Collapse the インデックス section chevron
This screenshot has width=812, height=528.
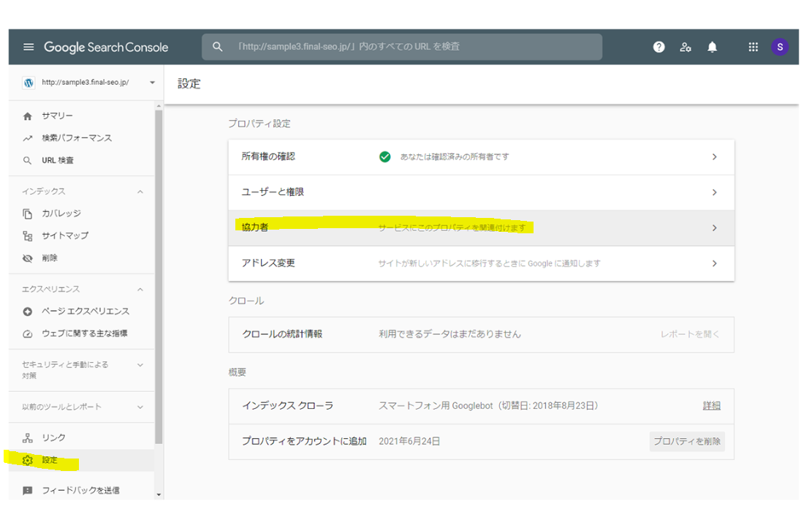coord(141,191)
